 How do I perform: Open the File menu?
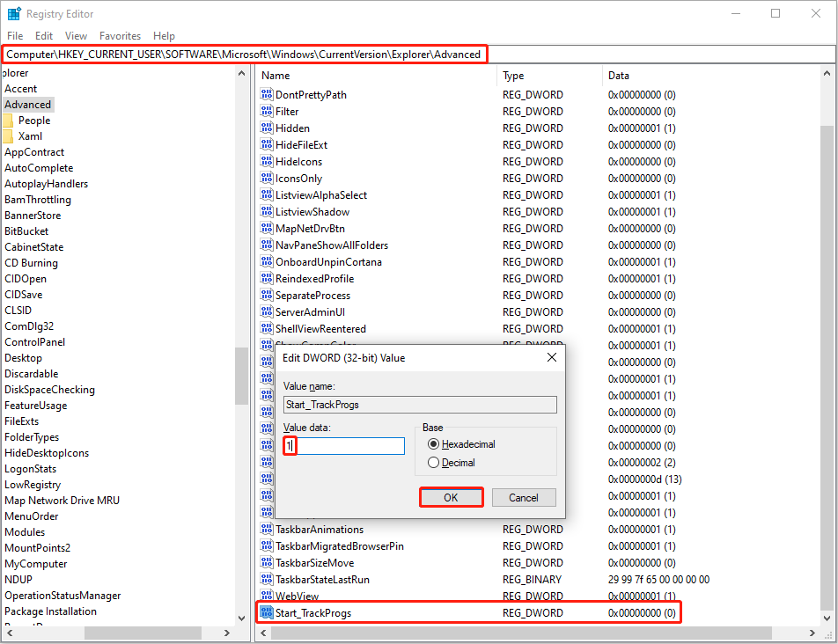pyautogui.click(x=15, y=36)
